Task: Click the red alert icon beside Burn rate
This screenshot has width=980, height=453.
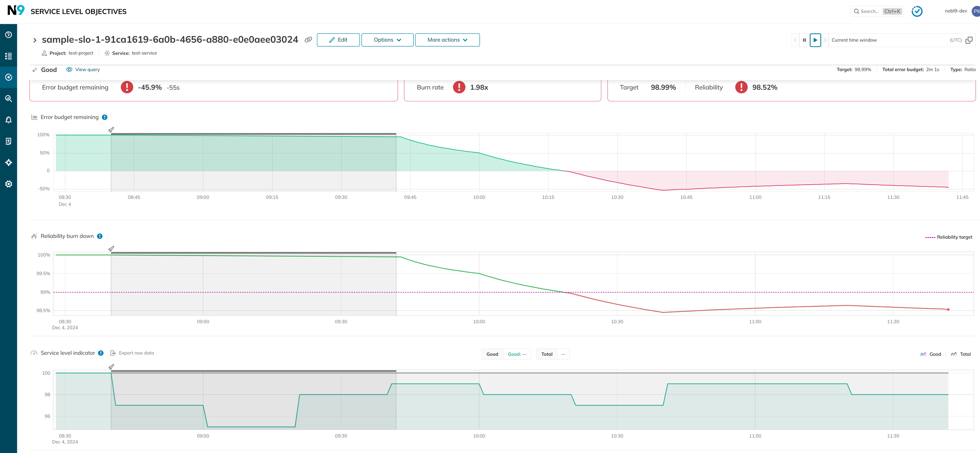Action: (x=459, y=87)
